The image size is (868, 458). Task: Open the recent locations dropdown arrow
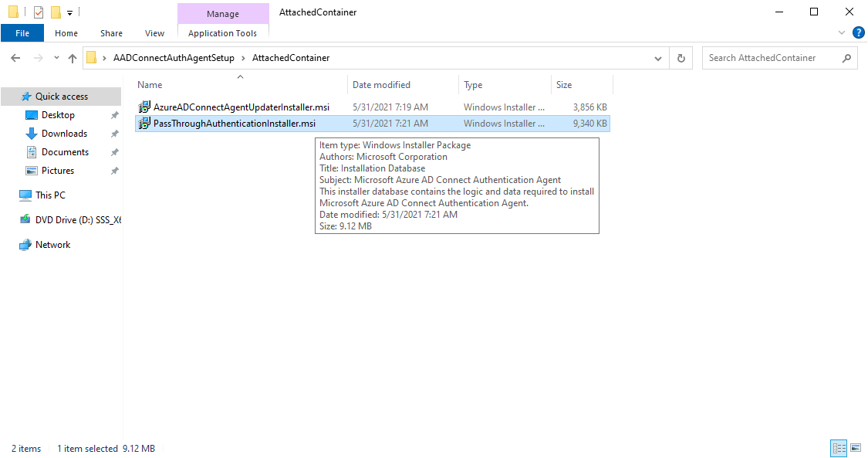pyautogui.click(x=56, y=58)
